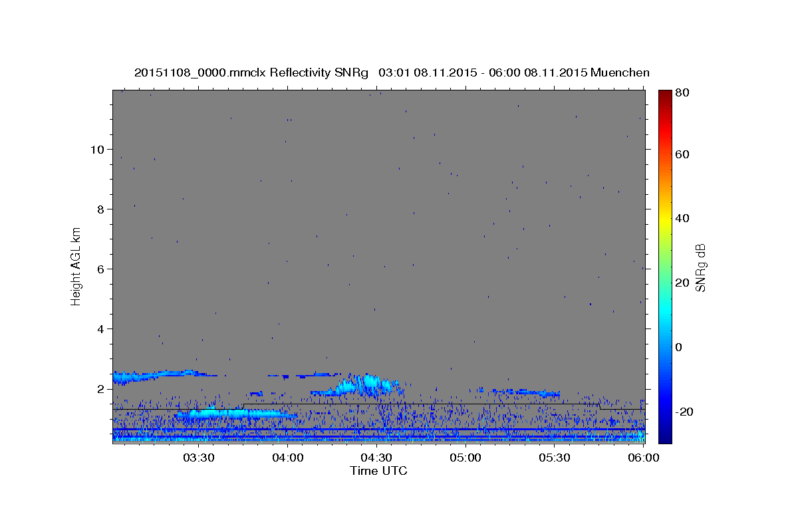Select the 05:30 time tick label
798x532 pixels.
(555, 458)
